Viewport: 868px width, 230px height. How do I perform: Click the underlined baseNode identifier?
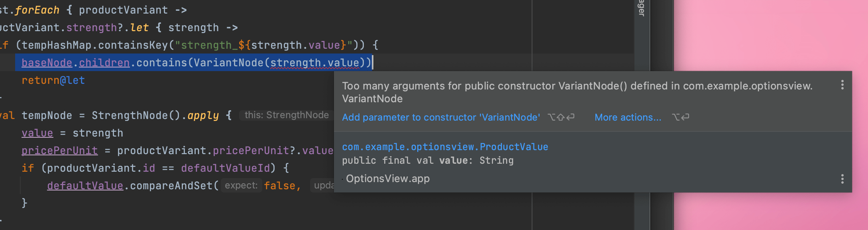tap(47, 63)
